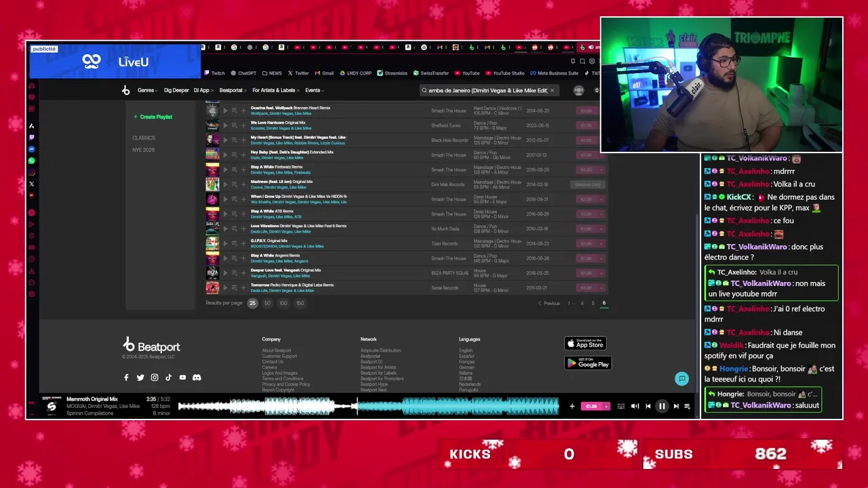
Task: Open About Beatport footer link
Action: coord(276,350)
